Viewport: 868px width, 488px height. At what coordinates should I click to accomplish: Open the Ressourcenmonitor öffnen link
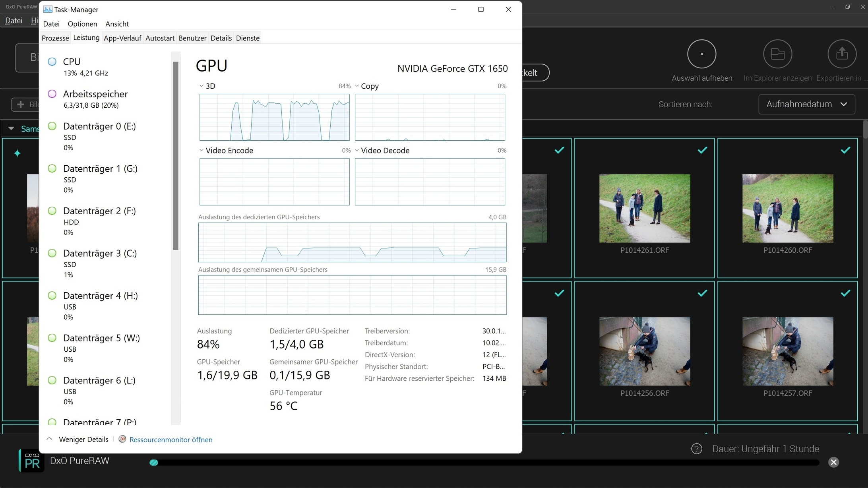click(x=171, y=440)
